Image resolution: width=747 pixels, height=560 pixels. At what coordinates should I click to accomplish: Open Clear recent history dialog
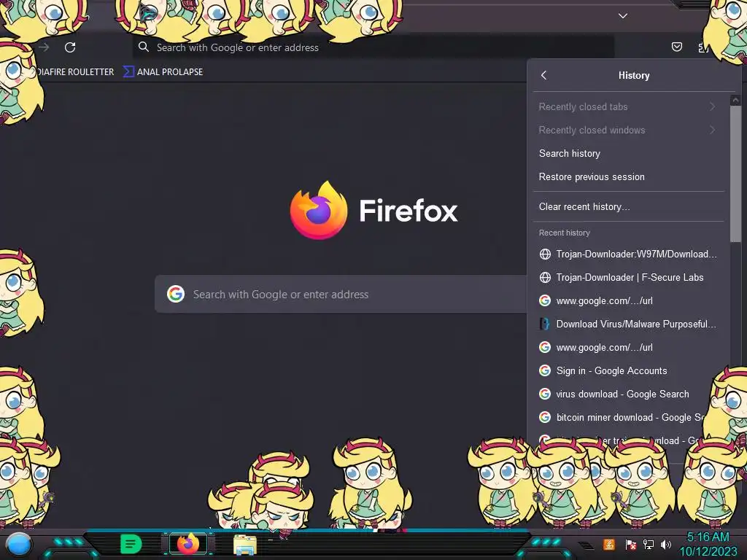click(628, 206)
